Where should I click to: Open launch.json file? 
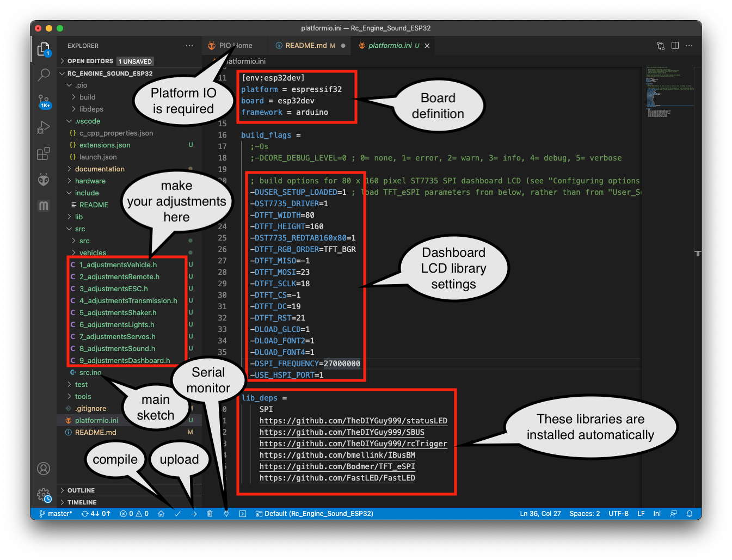130,157
